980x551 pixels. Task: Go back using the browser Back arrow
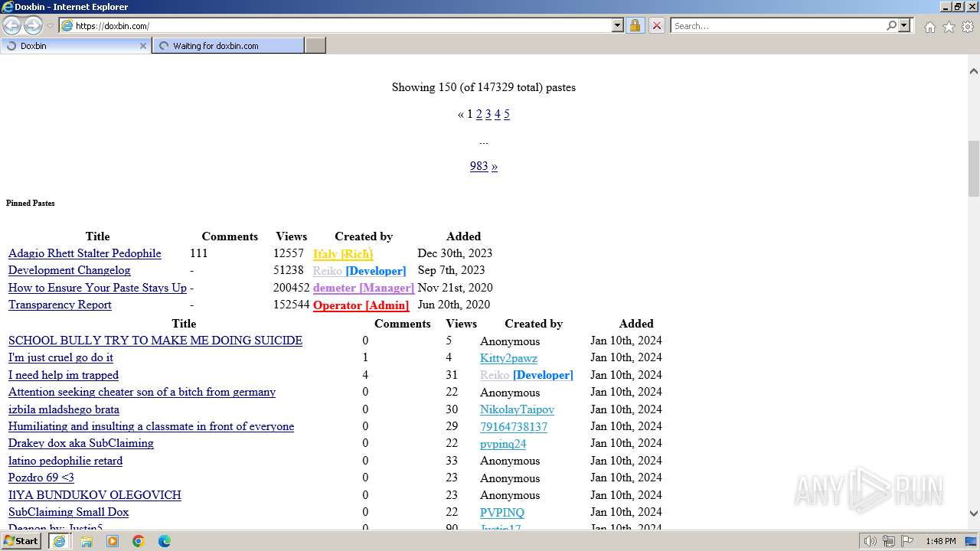(11, 25)
